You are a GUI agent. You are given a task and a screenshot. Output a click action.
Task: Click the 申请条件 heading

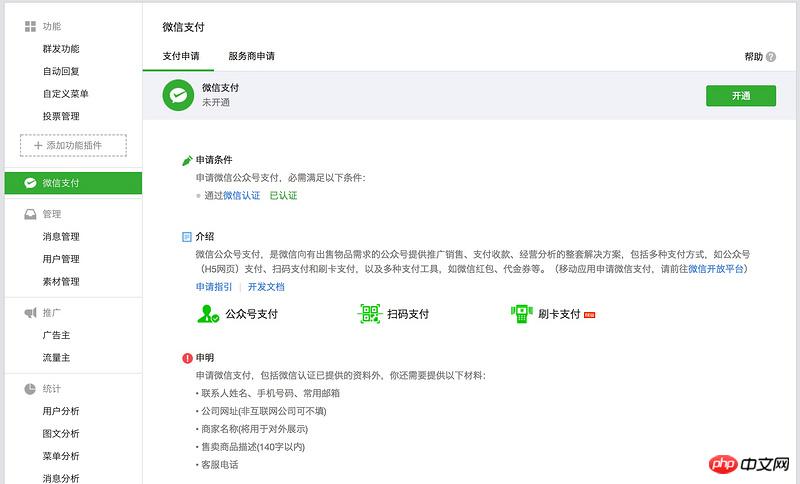(214, 160)
